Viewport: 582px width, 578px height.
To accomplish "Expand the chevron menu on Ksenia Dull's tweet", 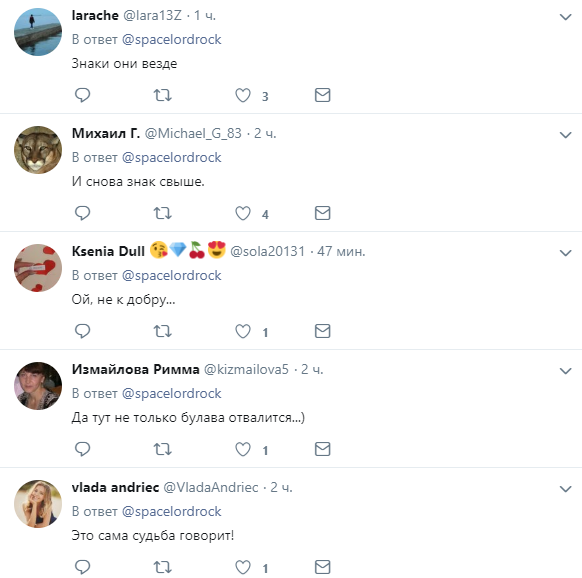I will 565,253.
